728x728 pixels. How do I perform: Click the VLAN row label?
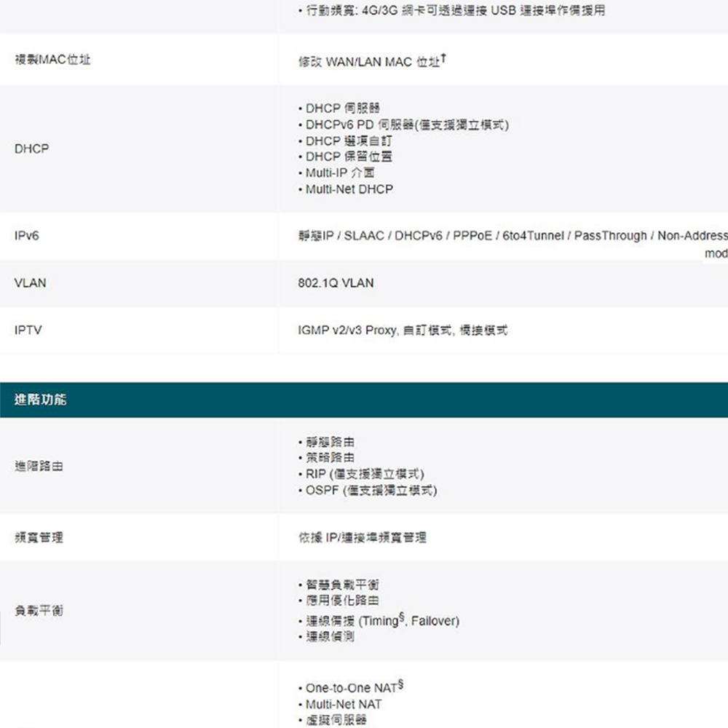(x=30, y=282)
